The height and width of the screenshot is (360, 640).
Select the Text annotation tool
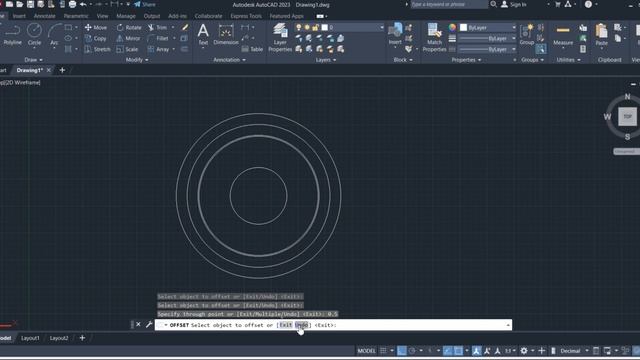[203, 34]
